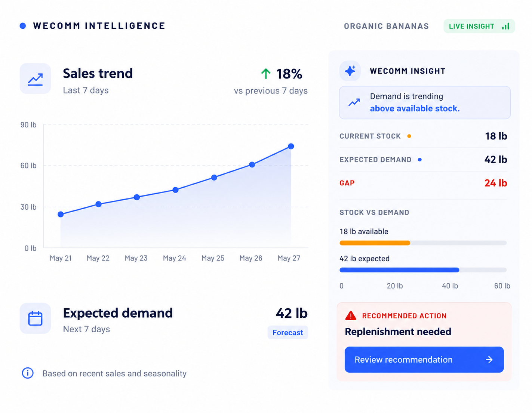This screenshot has height=413, width=532.
Task: Click the WECOMM INSIGHT panel title
Action: click(408, 71)
